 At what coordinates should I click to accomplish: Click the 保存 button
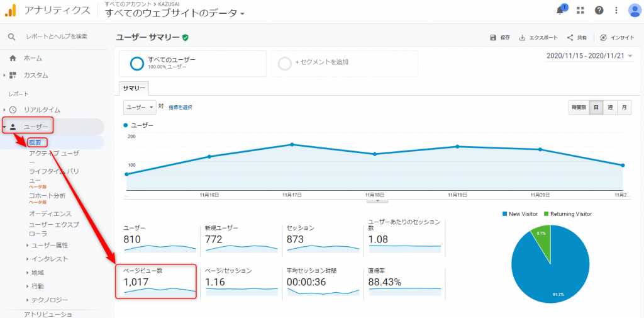(x=500, y=37)
